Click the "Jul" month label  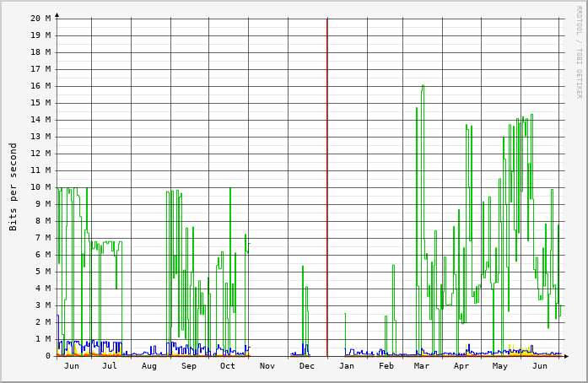(110, 366)
